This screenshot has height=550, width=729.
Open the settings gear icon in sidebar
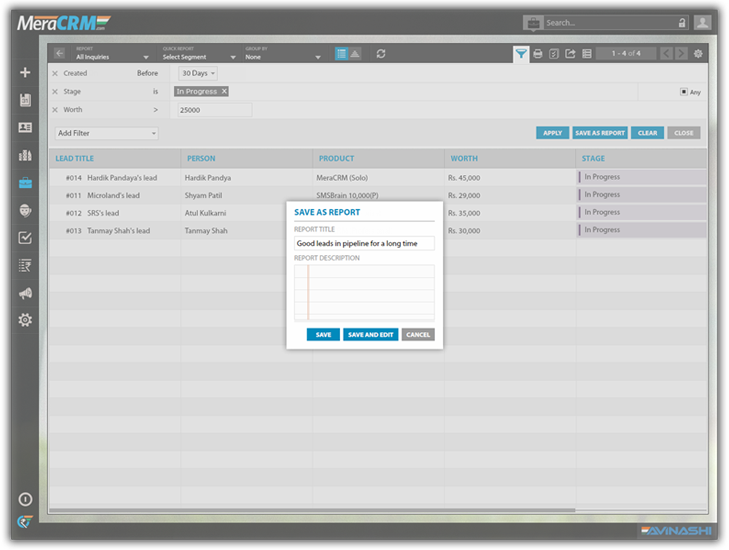(25, 320)
